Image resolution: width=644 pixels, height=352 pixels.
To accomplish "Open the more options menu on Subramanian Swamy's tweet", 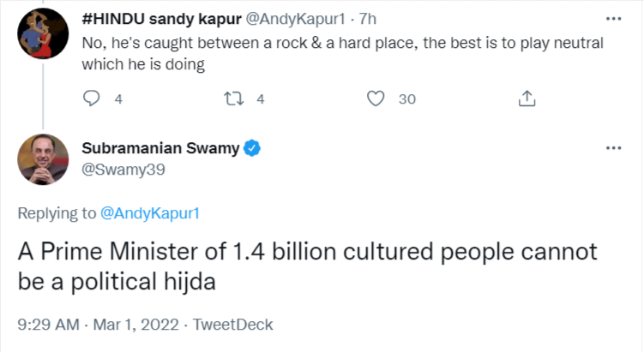I will click(613, 148).
